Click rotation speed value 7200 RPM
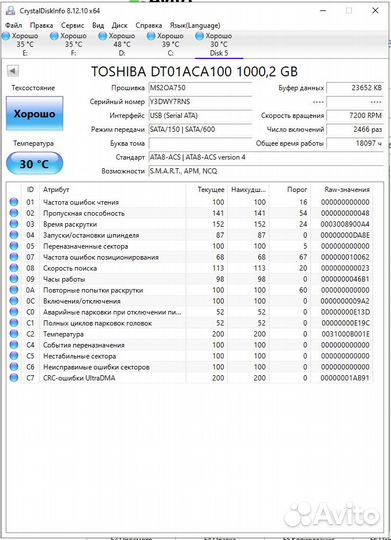 click(x=355, y=116)
